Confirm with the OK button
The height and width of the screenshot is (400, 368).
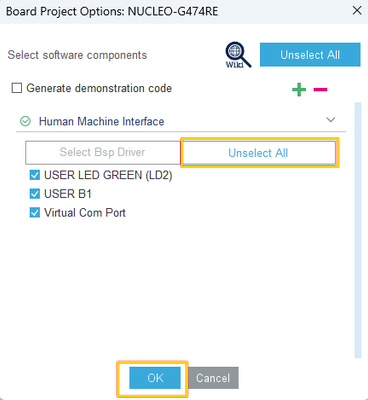[155, 378]
